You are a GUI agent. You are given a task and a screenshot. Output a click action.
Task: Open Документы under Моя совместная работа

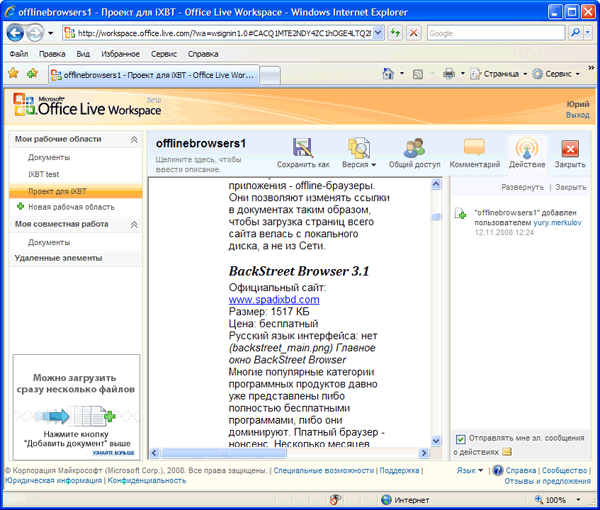[x=49, y=242]
